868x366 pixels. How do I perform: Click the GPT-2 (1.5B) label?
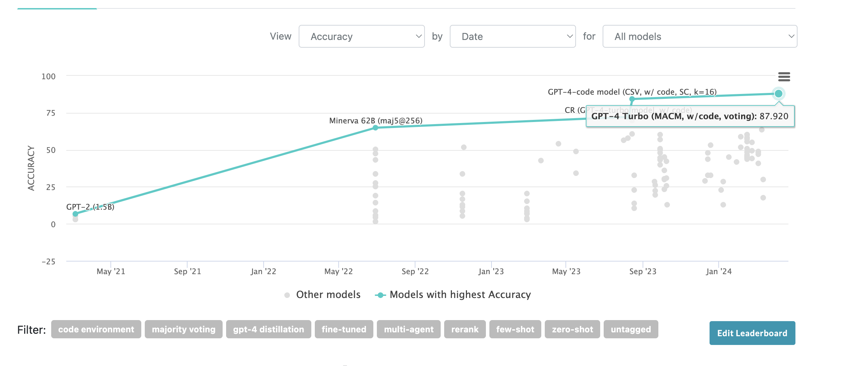pos(90,207)
